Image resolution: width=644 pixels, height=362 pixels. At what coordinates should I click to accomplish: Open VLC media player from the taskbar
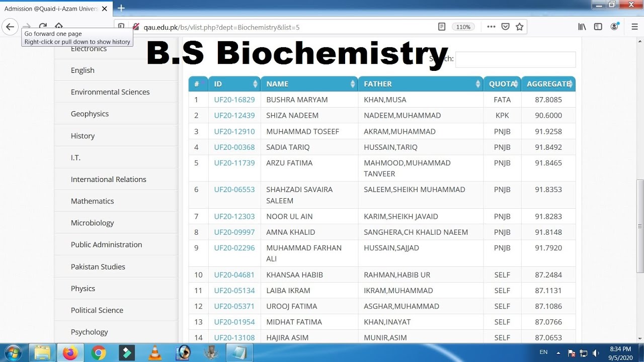coord(155,353)
